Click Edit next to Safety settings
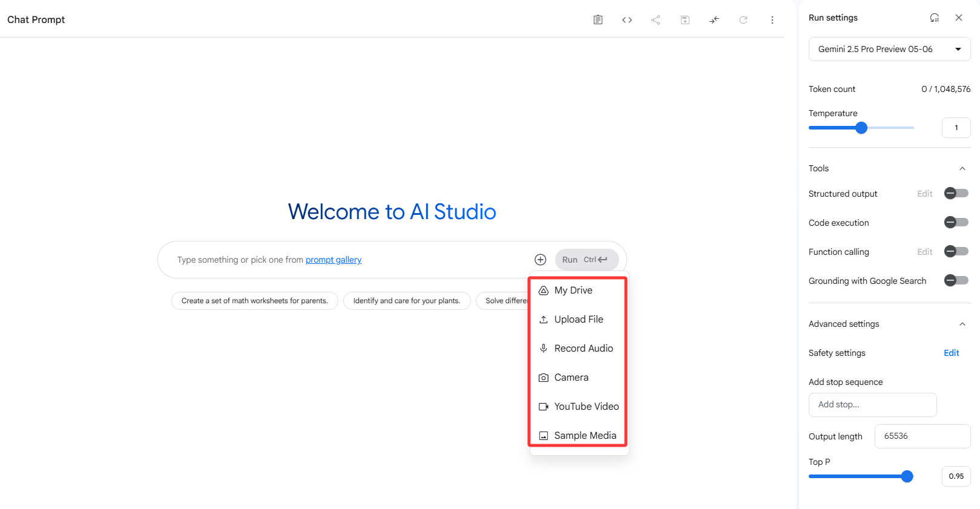This screenshot has height=509, width=980. 951,353
